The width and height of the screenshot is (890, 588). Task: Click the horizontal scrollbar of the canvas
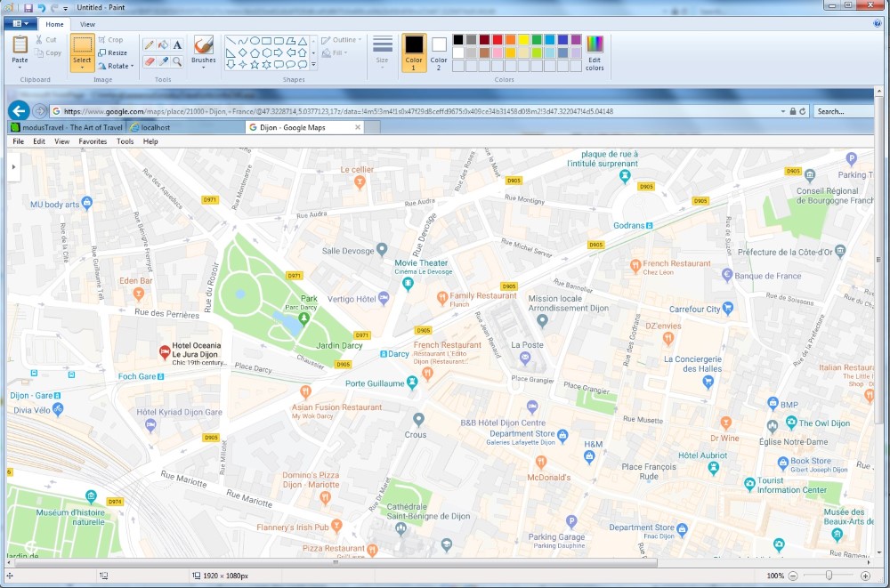pos(336,562)
